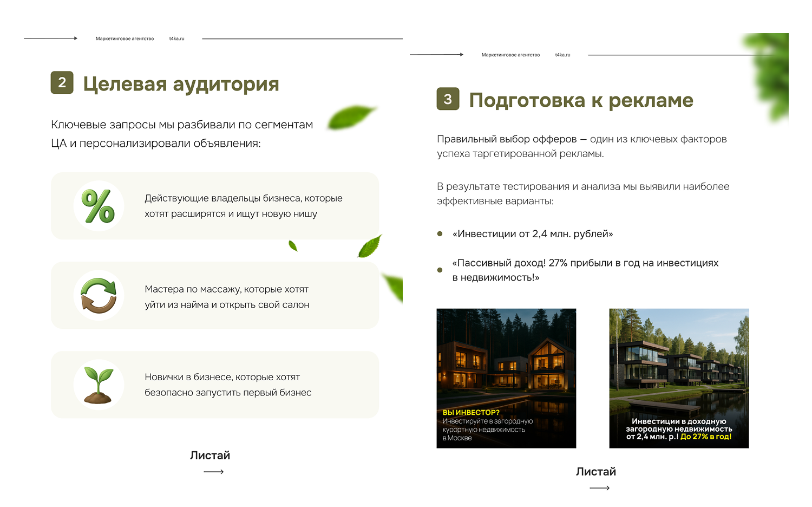Click the 'Новички в бизнесе' card text
The height and width of the screenshot is (507, 812).
click(228, 385)
